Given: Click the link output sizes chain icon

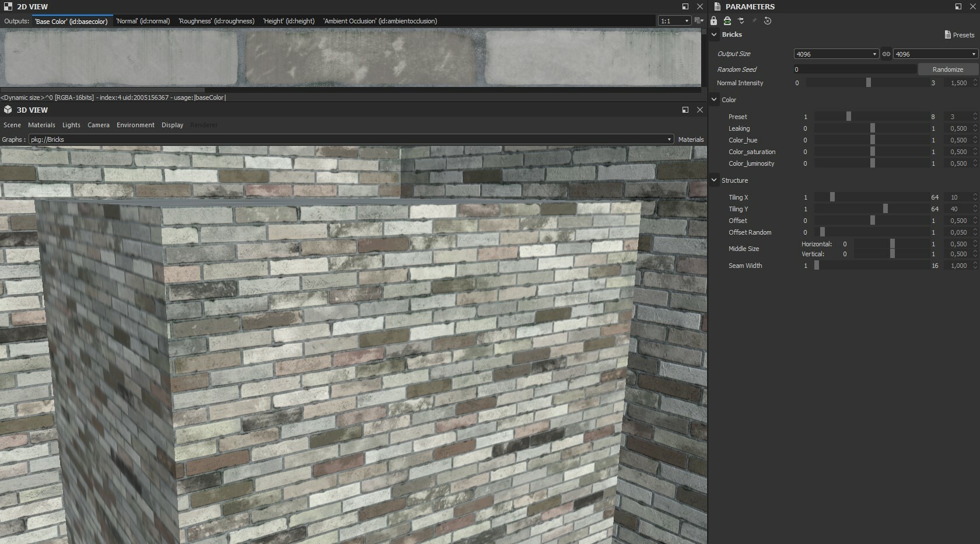Looking at the screenshot, I should pos(887,54).
